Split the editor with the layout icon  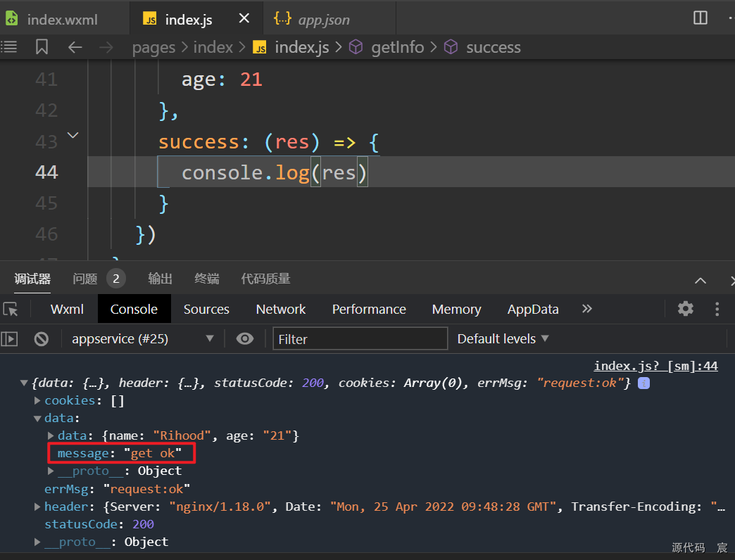tap(701, 18)
